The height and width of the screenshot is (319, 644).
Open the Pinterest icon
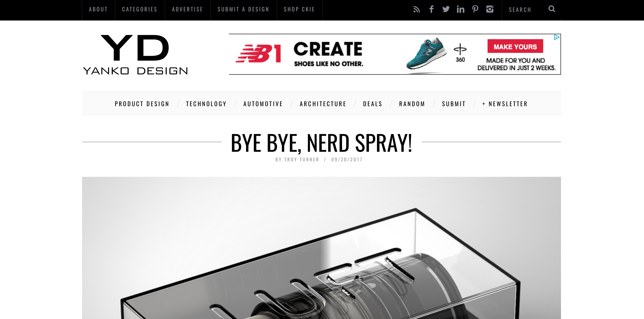click(475, 9)
